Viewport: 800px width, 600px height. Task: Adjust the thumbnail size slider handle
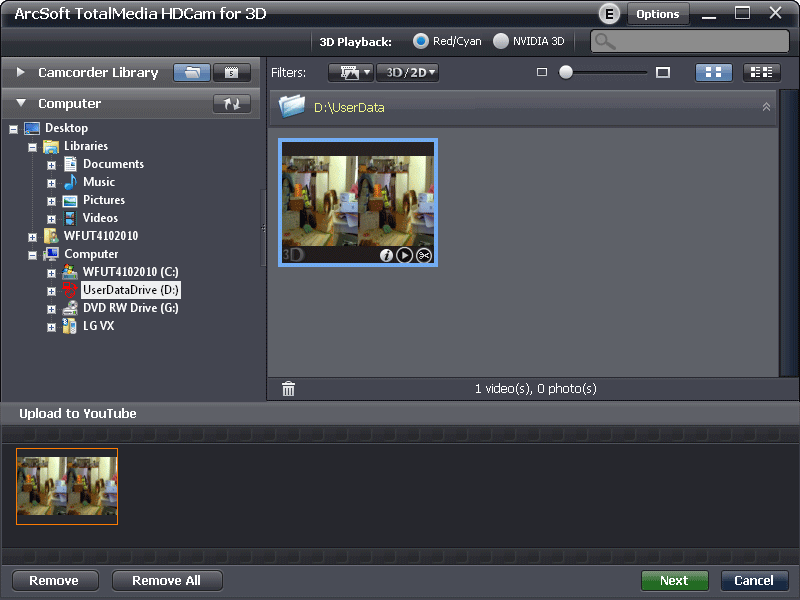click(x=566, y=72)
